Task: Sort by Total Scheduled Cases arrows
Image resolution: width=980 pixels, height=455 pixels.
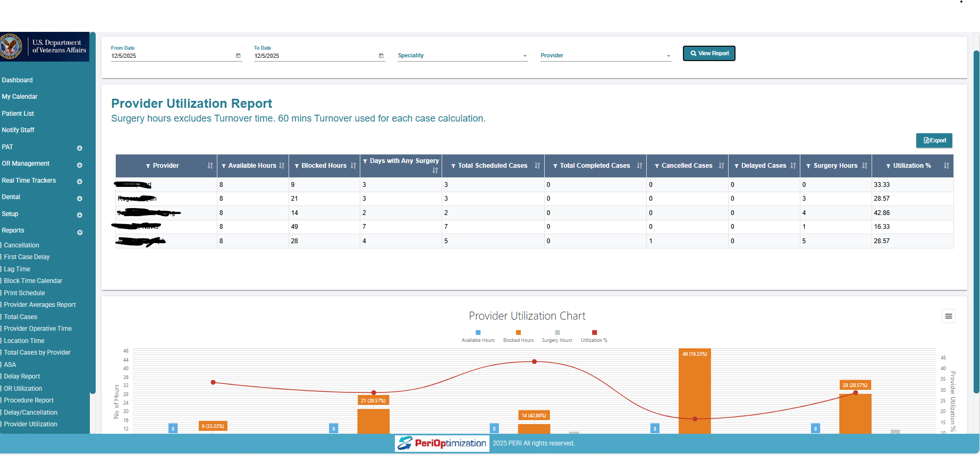Action: click(x=537, y=166)
